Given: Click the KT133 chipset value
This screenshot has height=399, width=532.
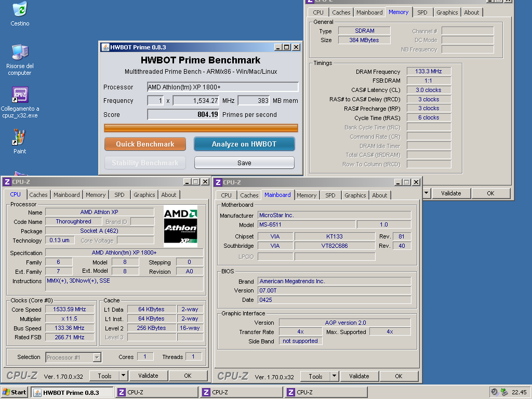Looking at the screenshot, I should click(335, 236).
